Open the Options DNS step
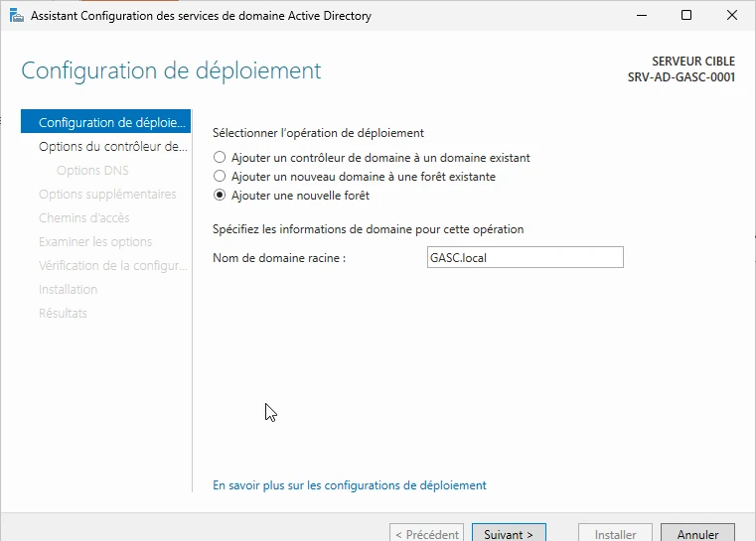The height and width of the screenshot is (541, 756). click(x=92, y=170)
